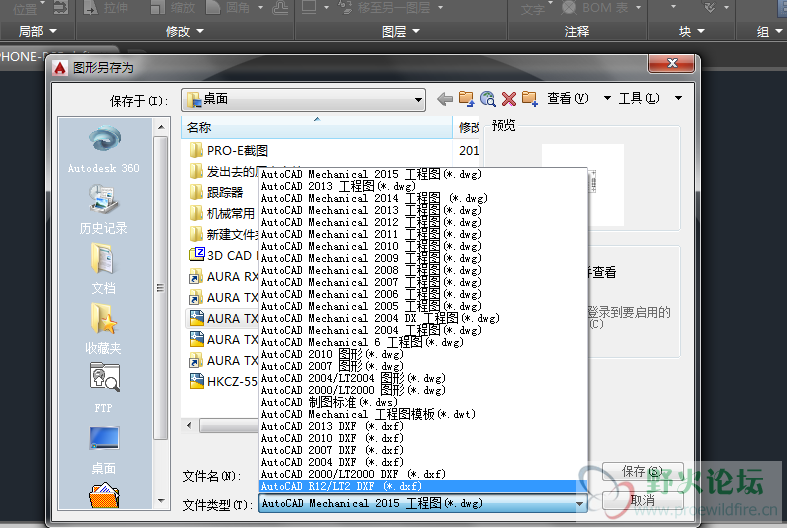The width and height of the screenshot is (787, 528).
Task: Choose AutoCAD 2007 DXF (*.dxf) format
Action: (x=423, y=450)
